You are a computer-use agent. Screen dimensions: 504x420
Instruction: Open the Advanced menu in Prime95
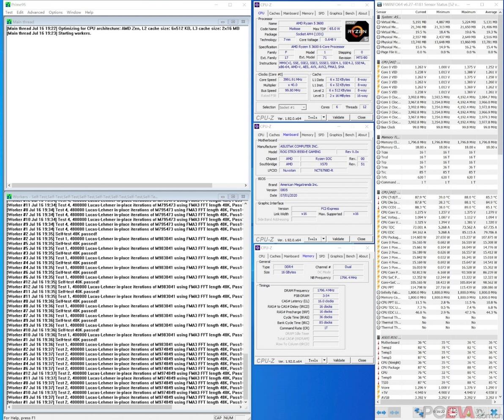(x=36, y=12)
